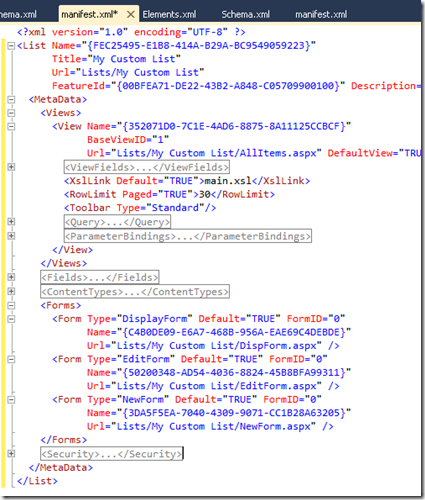Image resolution: width=425 pixels, height=500 pixels.
Task: Click the Form Type="DisplayForm" text
Action: [122, 319]
